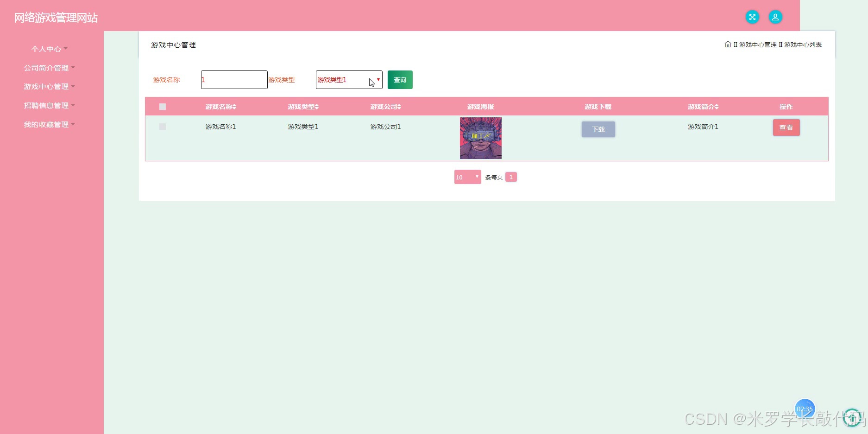Click the 游戏中心管理 page heading
The height and width of the screenshot is (434, 868).
[x=174, y=45]
